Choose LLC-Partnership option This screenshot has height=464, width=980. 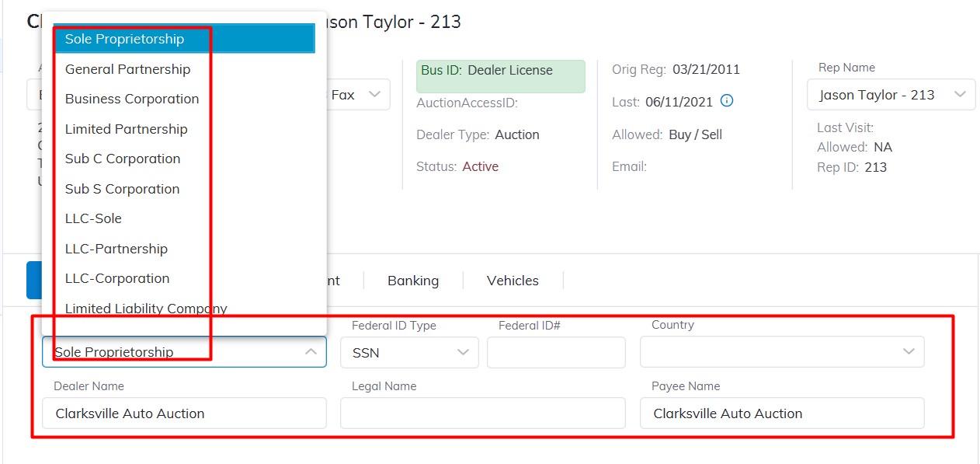(x=116, y=249)
